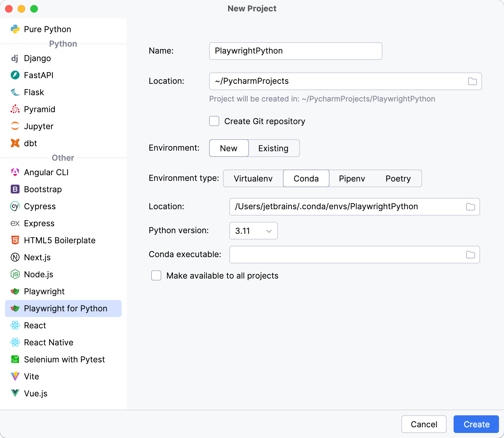
Task: Check Make available to all projects
Action: 156,275
